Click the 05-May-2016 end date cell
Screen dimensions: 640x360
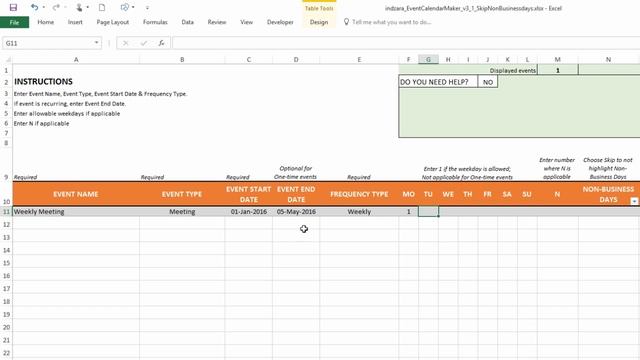[x=296, y=211]
